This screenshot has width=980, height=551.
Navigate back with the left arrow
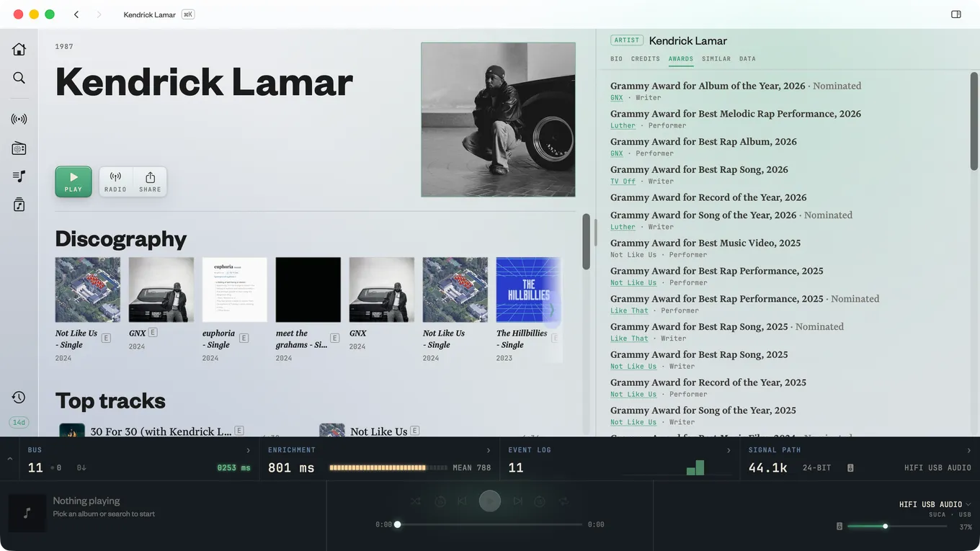click(76, 14)
